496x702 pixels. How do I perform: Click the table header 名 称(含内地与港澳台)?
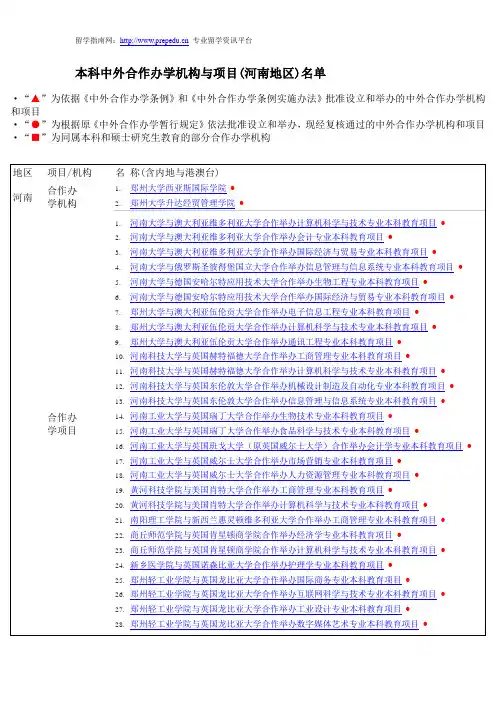167,172
